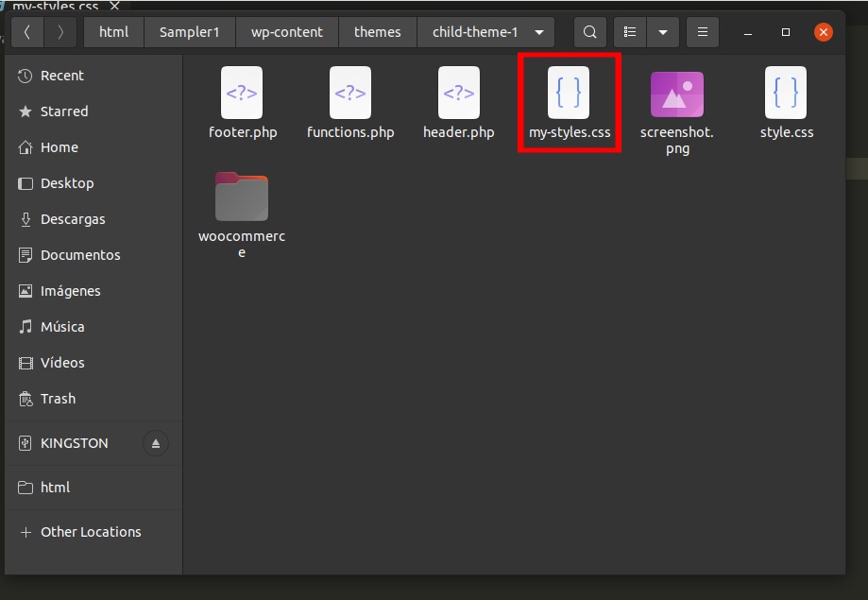Open the view options dropdown arrow

coord(663,32)
